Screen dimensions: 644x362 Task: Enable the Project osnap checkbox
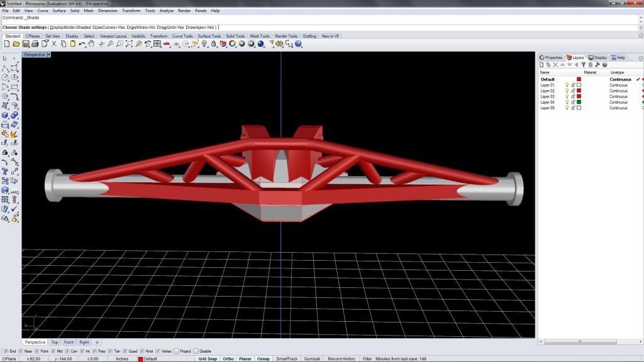coord(176,351)
